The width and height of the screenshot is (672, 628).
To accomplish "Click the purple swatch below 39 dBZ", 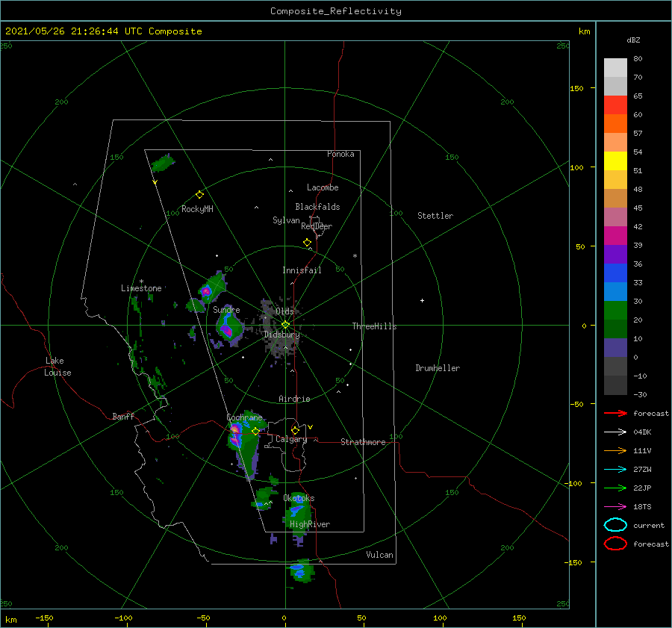I will tap(615, 254).
